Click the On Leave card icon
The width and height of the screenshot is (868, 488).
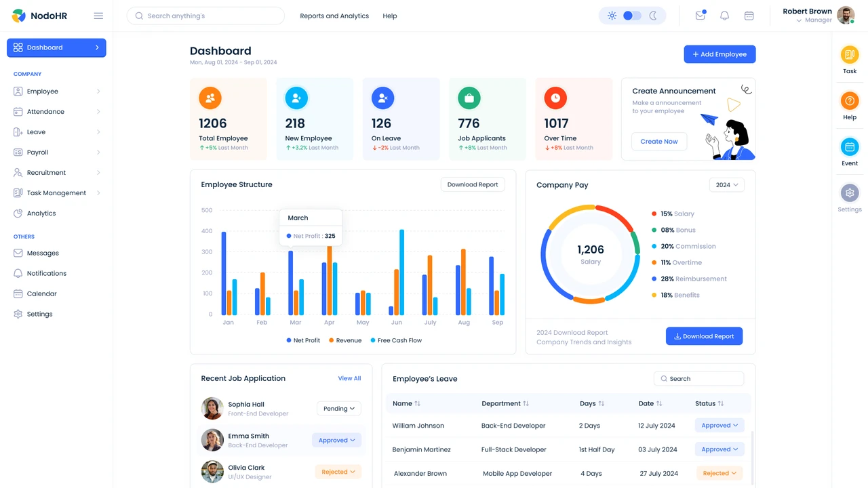(x=382, y=98)
